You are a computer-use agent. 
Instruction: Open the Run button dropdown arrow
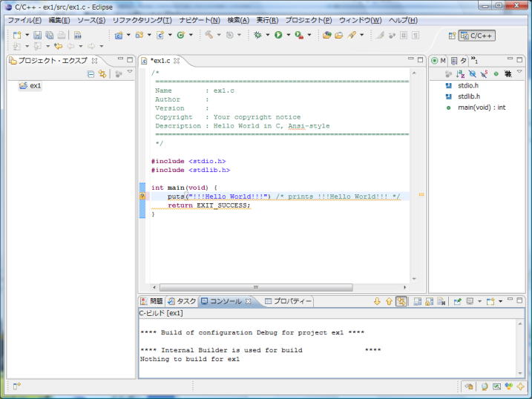tap(287, 36)
